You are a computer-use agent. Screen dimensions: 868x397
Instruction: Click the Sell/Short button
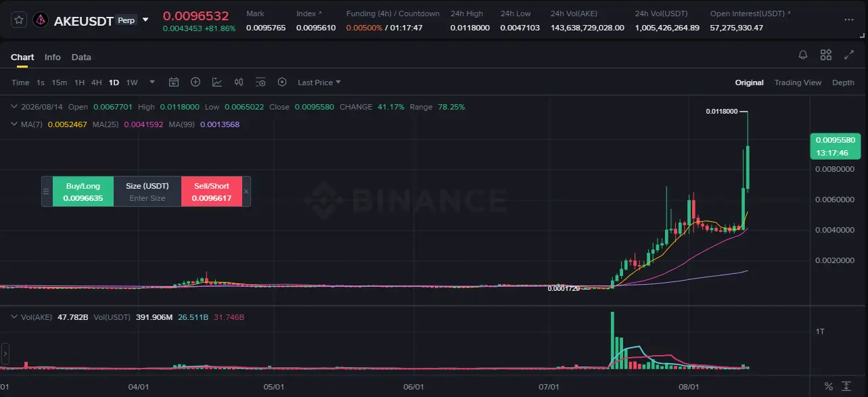point(212,191)
